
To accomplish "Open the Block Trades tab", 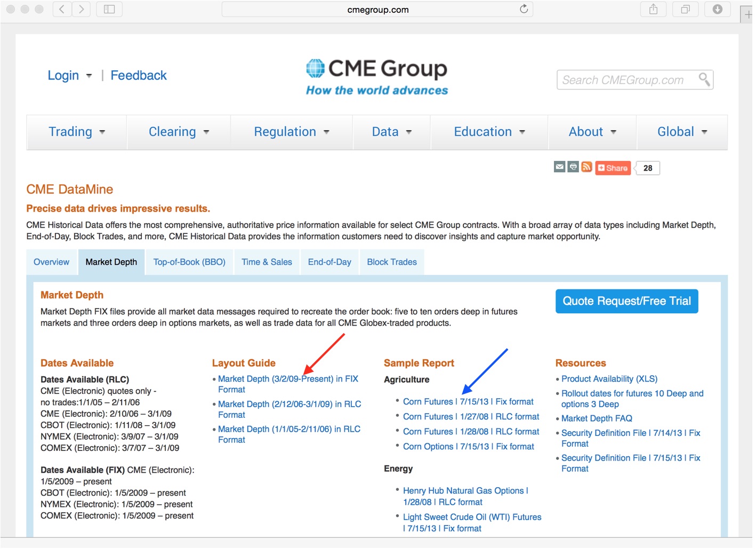I will [392, 262].
